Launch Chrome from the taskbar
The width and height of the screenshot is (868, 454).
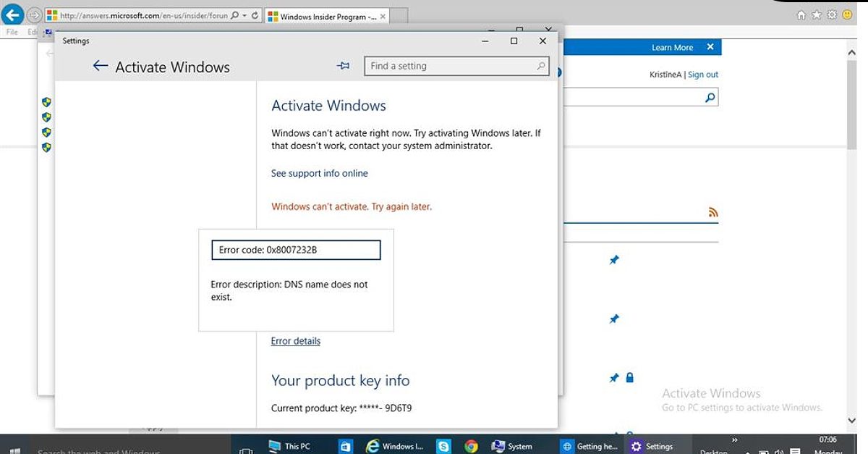[x=471, y=446]
